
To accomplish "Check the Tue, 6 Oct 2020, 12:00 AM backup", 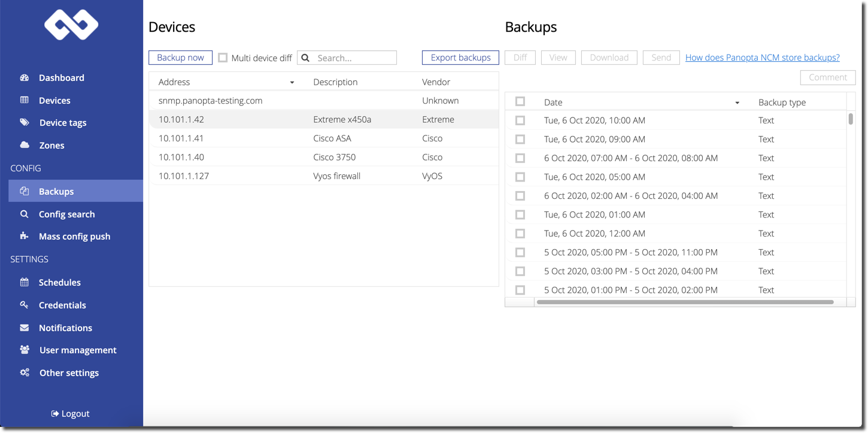I will (x=520, y=234).
